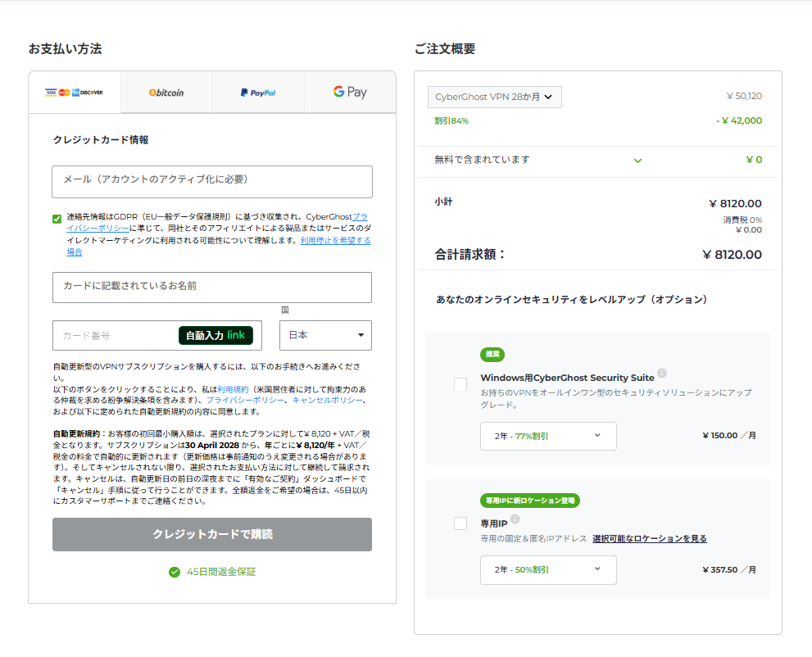Select the Bitcoin payment icon
Screen dimensions: 812x657
click(x=165, y=93)
